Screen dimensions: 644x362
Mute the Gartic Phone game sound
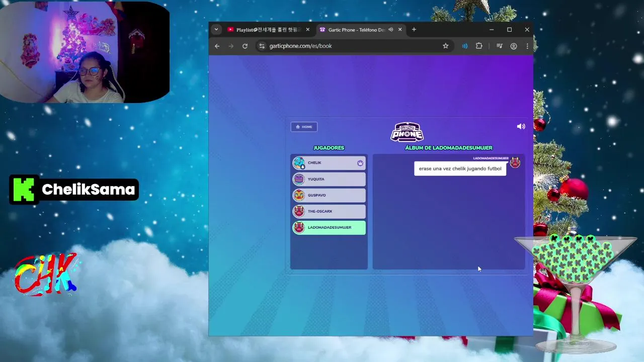521,127
